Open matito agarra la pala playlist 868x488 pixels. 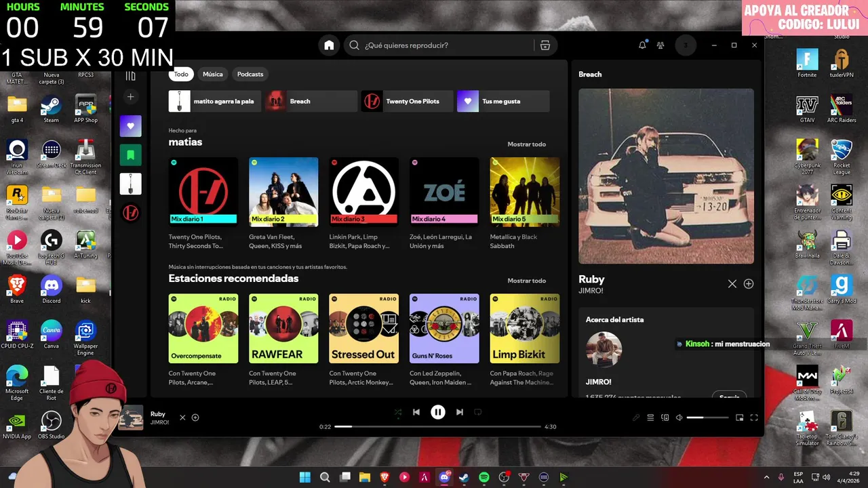tap(215, 101)
